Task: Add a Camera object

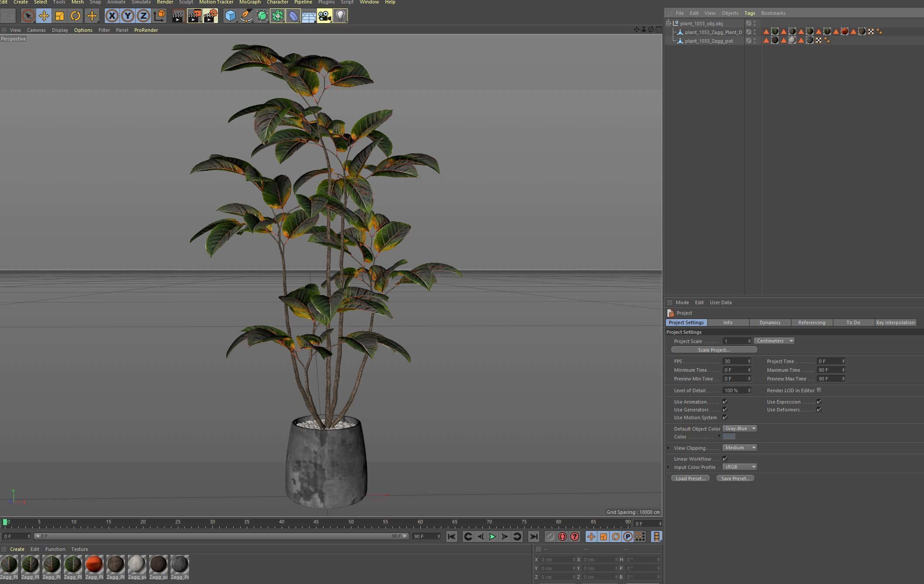Action: tap(324, 16)
